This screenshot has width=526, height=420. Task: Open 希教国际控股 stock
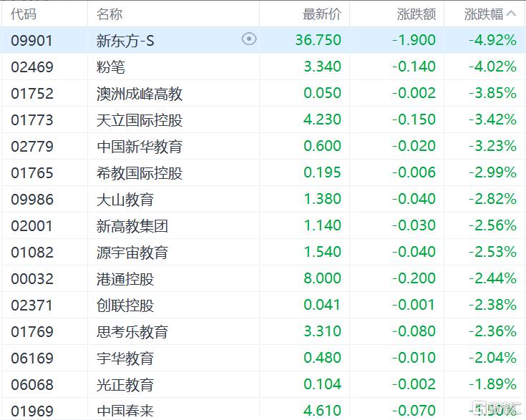click(140, 173)
